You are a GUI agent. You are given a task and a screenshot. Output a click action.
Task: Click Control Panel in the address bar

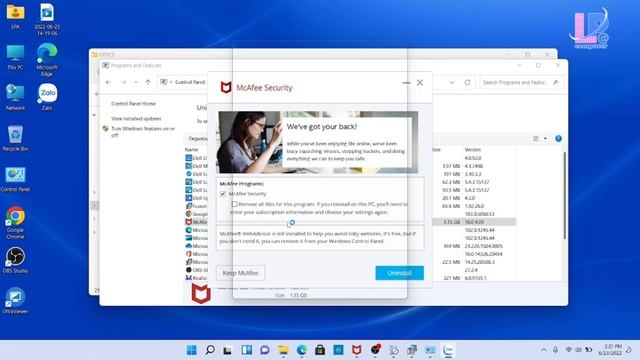click(x=190, y=82)
